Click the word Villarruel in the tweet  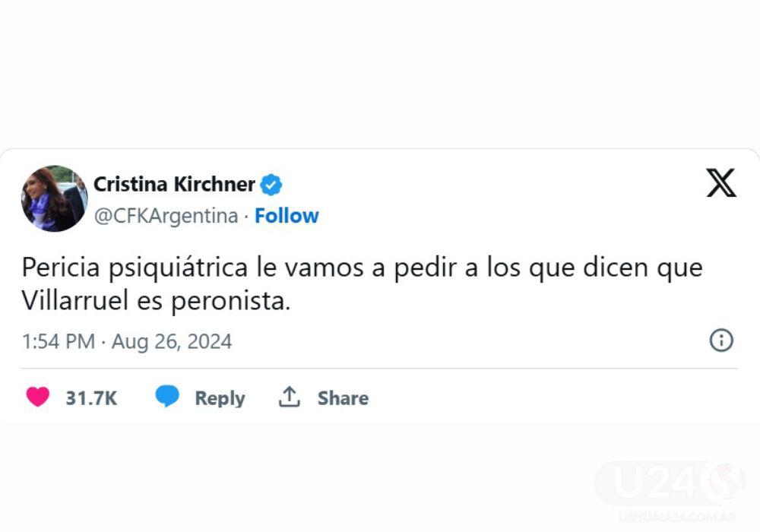pos(74,299)
